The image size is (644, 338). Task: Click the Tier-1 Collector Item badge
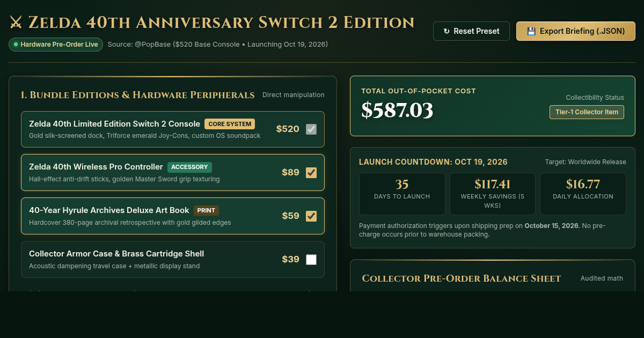[587, 112]
